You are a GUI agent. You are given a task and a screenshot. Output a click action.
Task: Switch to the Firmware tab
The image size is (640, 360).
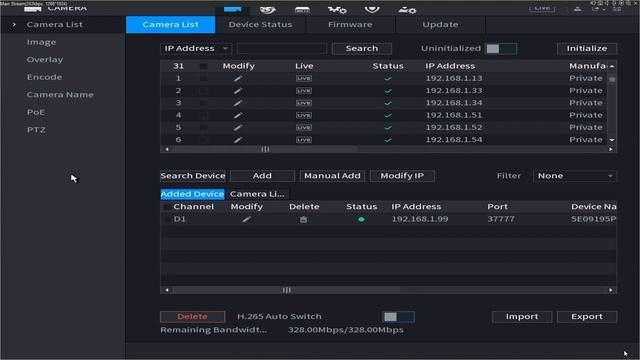tap(350, 24)
